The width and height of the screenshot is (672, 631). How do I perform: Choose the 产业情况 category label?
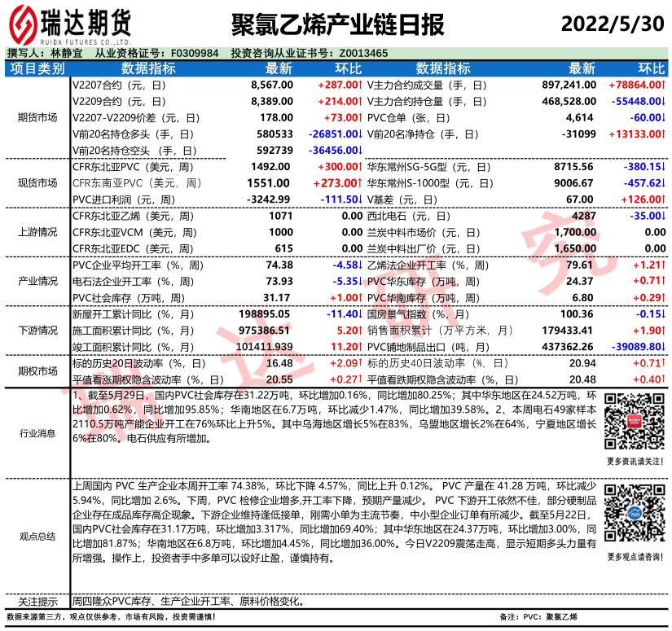[37, 281]
